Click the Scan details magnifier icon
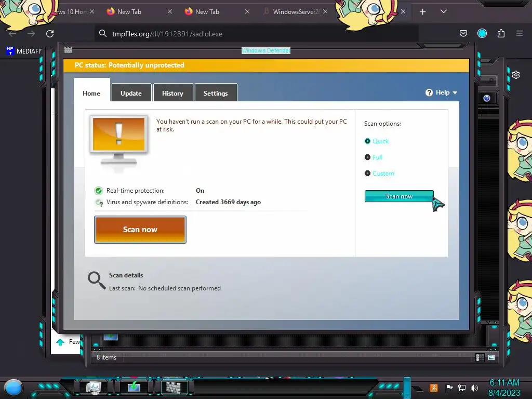 coord(97,280)
